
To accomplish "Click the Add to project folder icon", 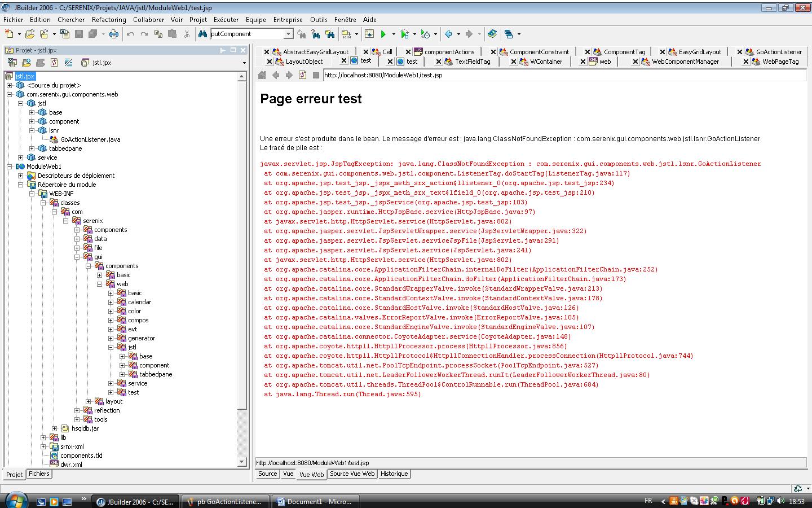I will (27, 63).
